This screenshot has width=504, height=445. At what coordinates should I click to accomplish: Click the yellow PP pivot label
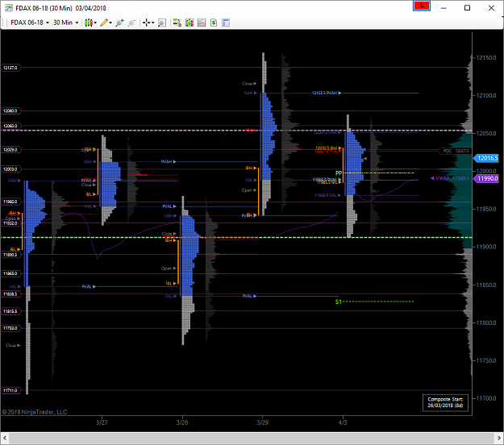(x=339, y=173)
